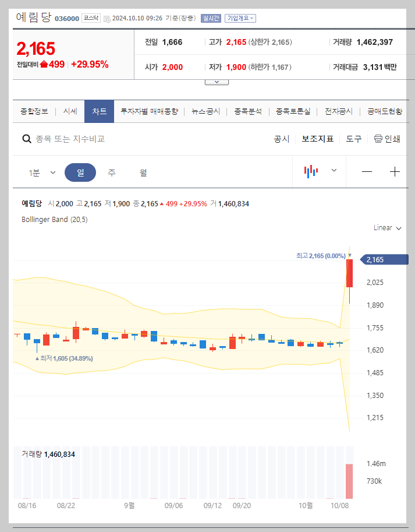
Task: Click the blue 2,165 price tag on the axis
Action: coord(383,259)
